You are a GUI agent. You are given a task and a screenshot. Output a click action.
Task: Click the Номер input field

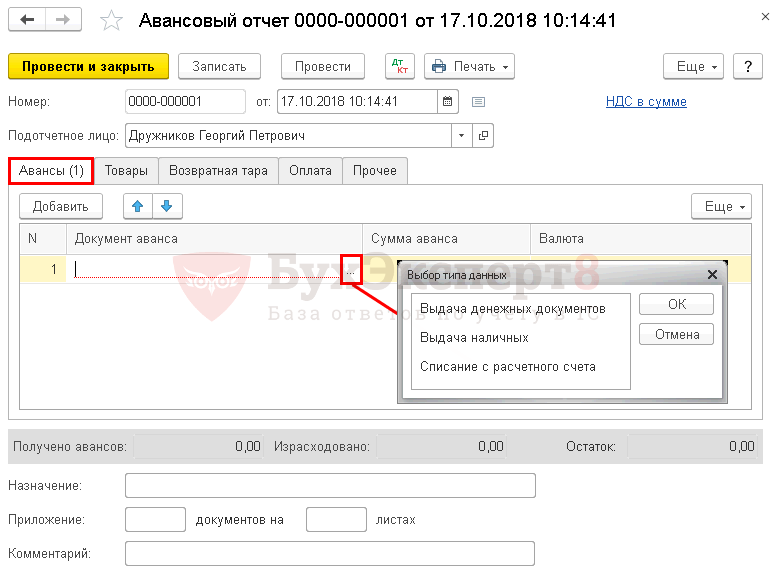click(185, 102)
